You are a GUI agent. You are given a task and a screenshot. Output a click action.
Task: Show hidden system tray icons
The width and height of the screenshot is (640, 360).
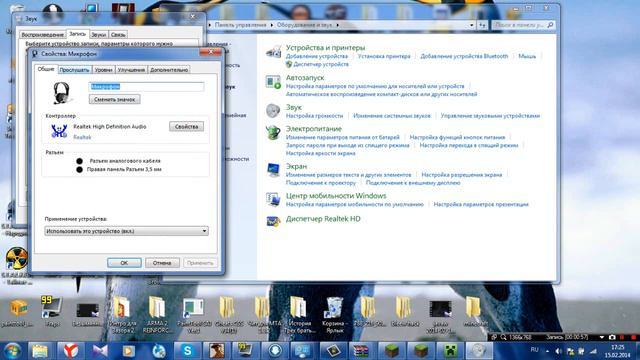click(x=547, y=351)
